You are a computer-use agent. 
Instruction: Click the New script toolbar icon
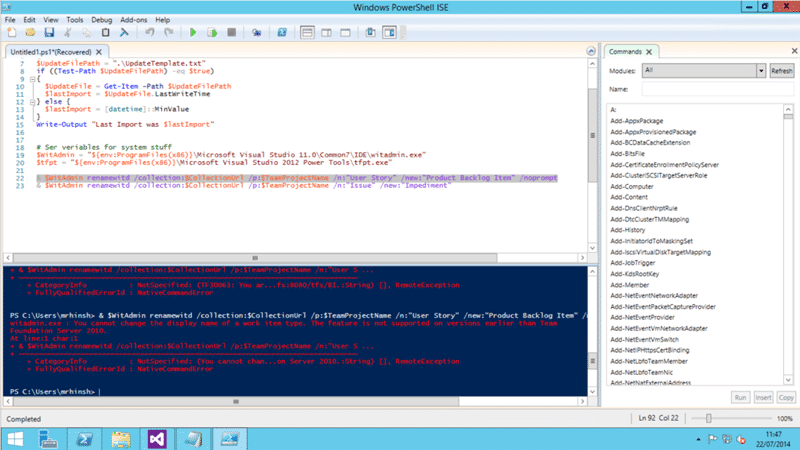tap(11, 33)
